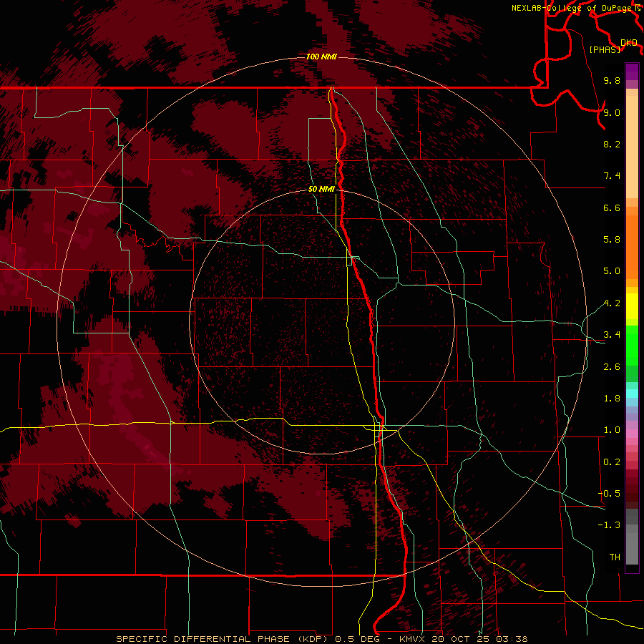Click the 7.4 scale value
644x644 pixels.
(612, 176)
